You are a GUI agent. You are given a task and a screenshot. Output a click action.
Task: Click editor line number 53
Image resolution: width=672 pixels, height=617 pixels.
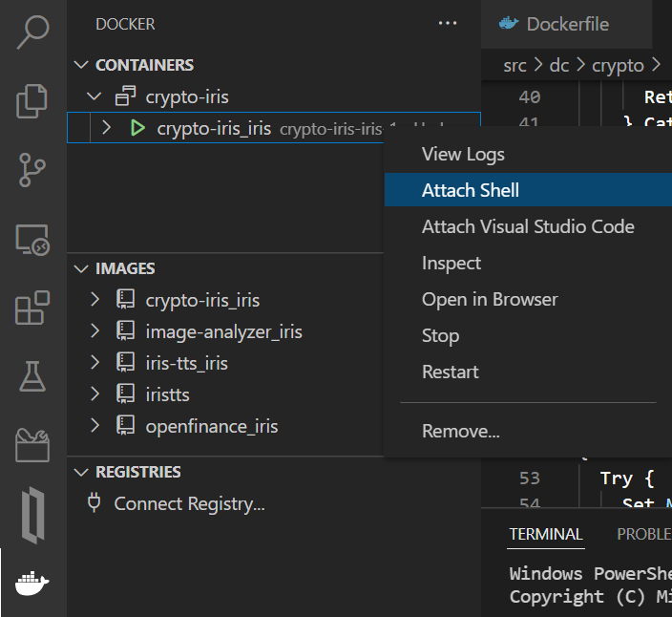coord(530,479)
